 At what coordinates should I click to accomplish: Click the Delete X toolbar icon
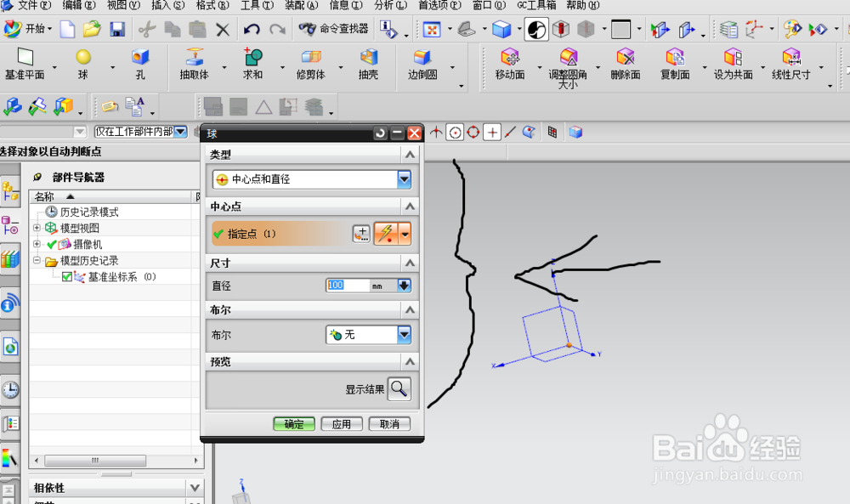[x=222, y=29]
